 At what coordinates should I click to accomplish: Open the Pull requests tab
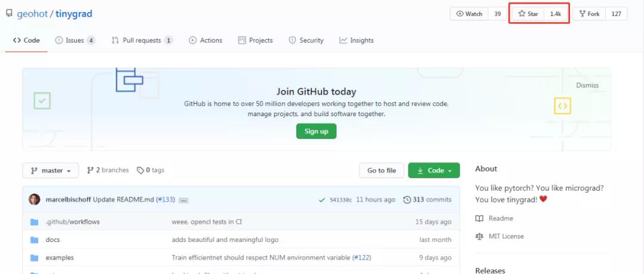(x=142, y=40)
